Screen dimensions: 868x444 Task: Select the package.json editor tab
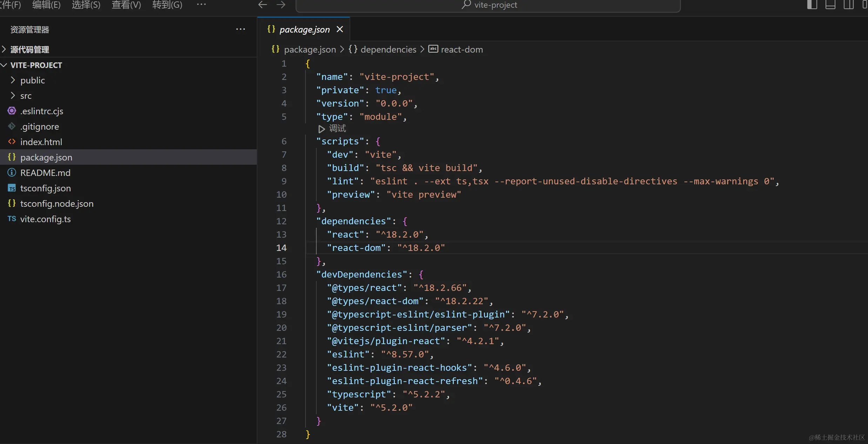click(303, 29)
